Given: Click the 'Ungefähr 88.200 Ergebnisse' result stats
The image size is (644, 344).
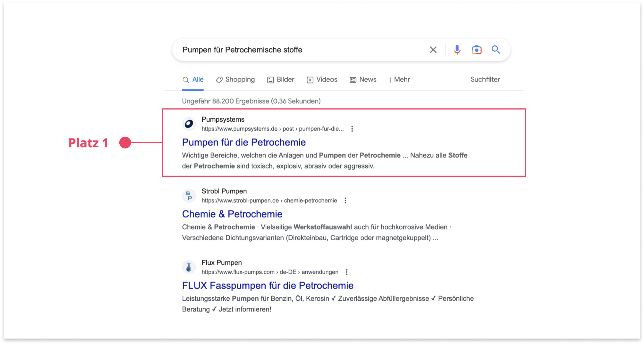Looking at the screenshot, I should tap(251, 101).
